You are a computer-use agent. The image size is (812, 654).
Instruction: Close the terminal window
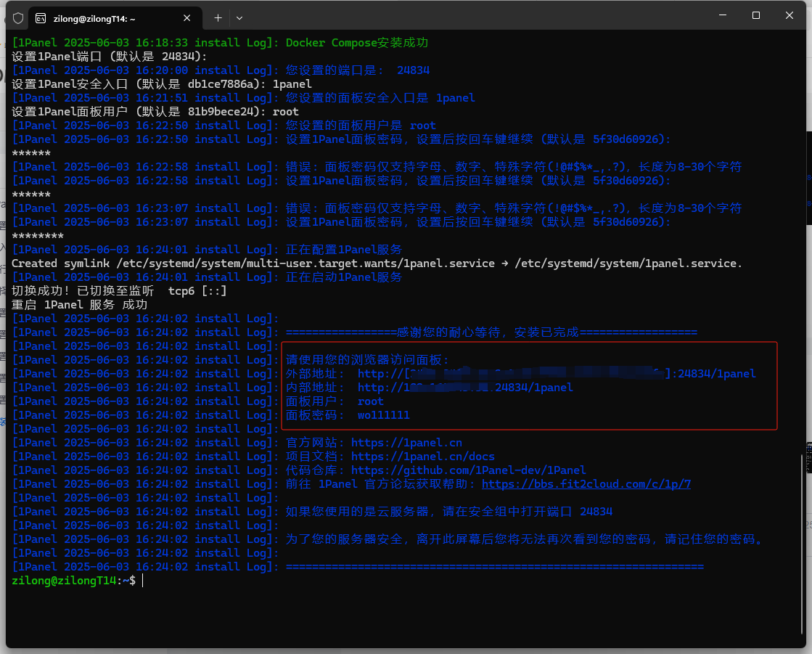790,15
